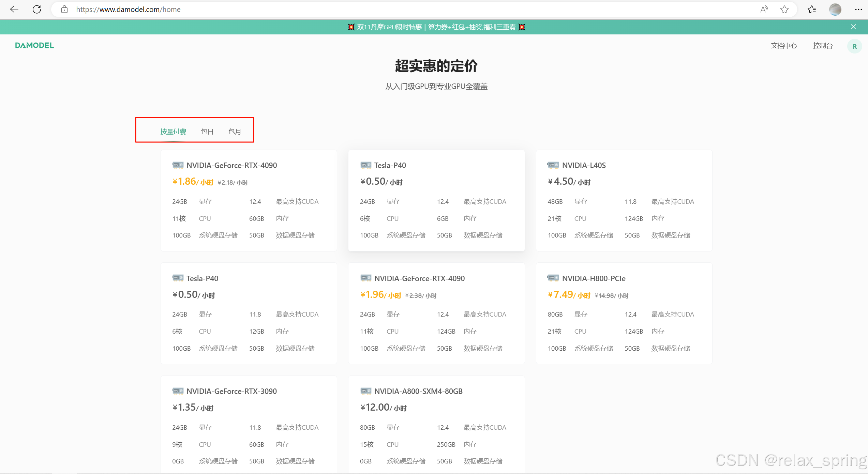This screenshot has height=474, width=868.
Task: Switch to the 包月 pricing tab
Action: [235, 132]
